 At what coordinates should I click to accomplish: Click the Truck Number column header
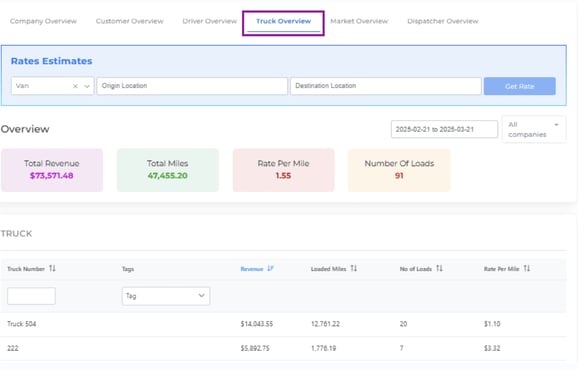pyautogui.click(x=26, y=269)
